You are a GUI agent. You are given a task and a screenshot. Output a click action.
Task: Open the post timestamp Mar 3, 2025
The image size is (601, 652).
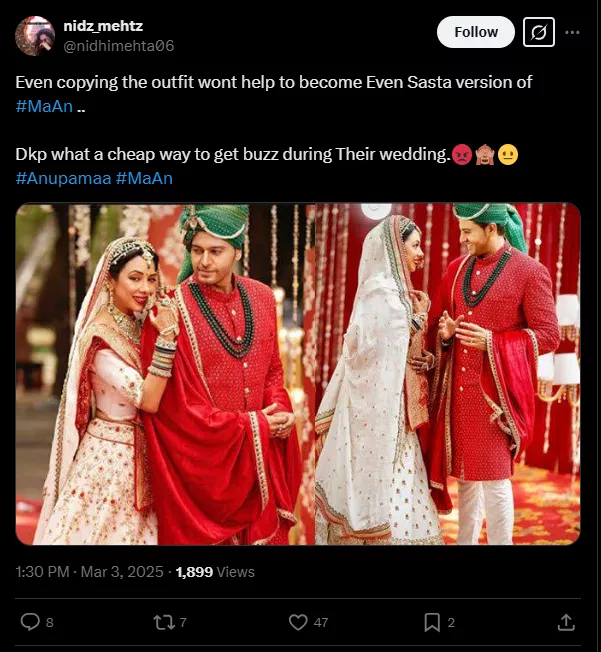click(91, 572)
